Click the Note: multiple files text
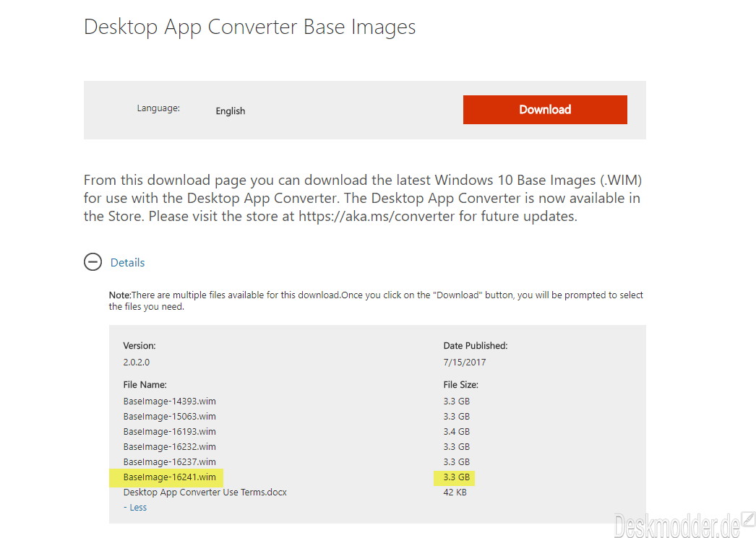Viewport: 756px width, 538px height. click(376, 300)
